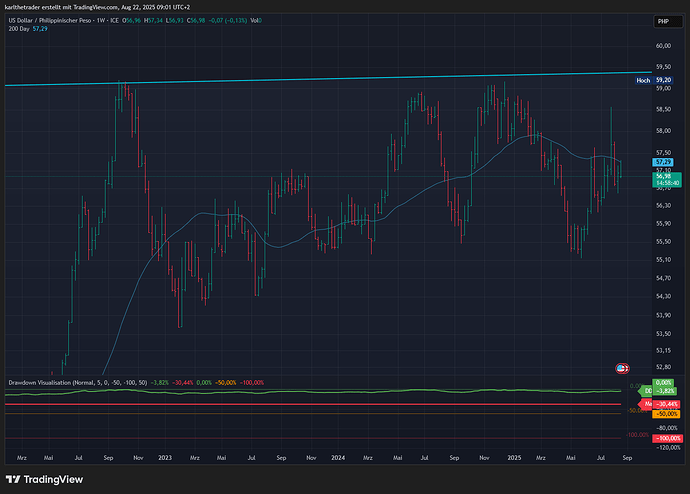Click the cyan trend line above the chart highs
The width and height of the screenshot is (690, 494).
(x=300, y=79)
